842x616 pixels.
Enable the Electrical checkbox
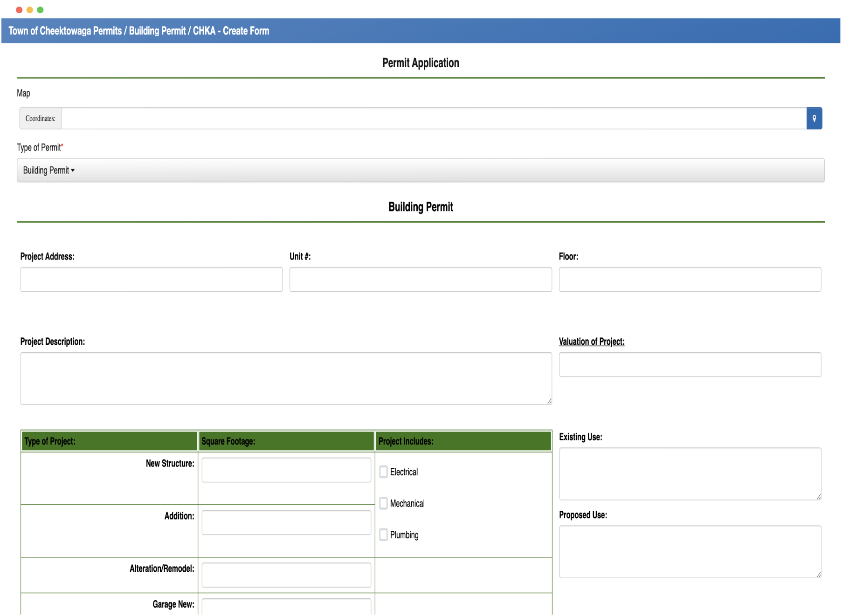[x=384, y=472]
